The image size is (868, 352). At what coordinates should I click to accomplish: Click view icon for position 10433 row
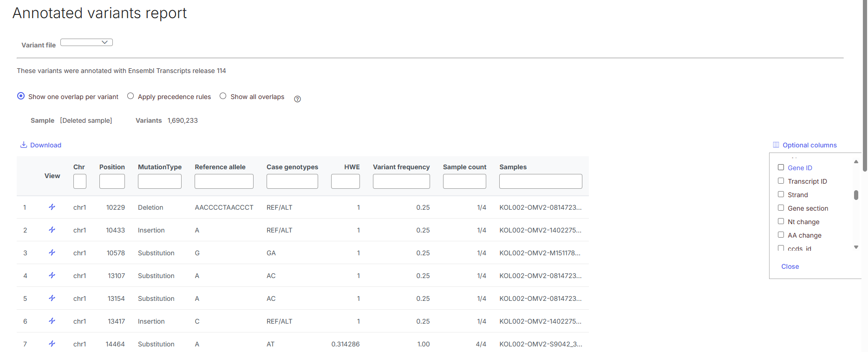click(52, 230)
